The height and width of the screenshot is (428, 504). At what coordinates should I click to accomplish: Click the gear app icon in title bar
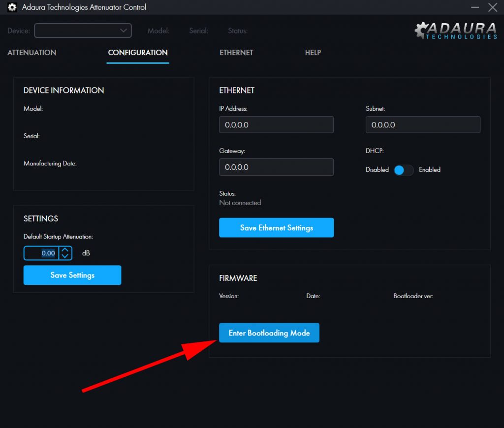[x=12, y=7]
